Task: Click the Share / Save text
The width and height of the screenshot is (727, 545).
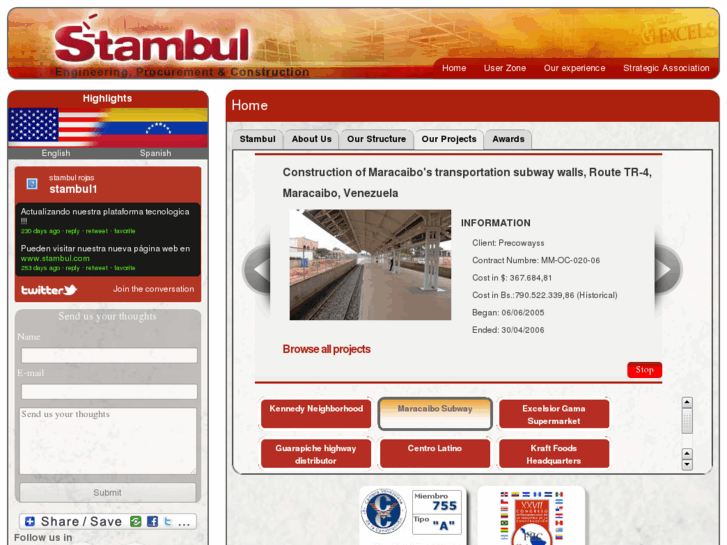Action: (81, 522)
